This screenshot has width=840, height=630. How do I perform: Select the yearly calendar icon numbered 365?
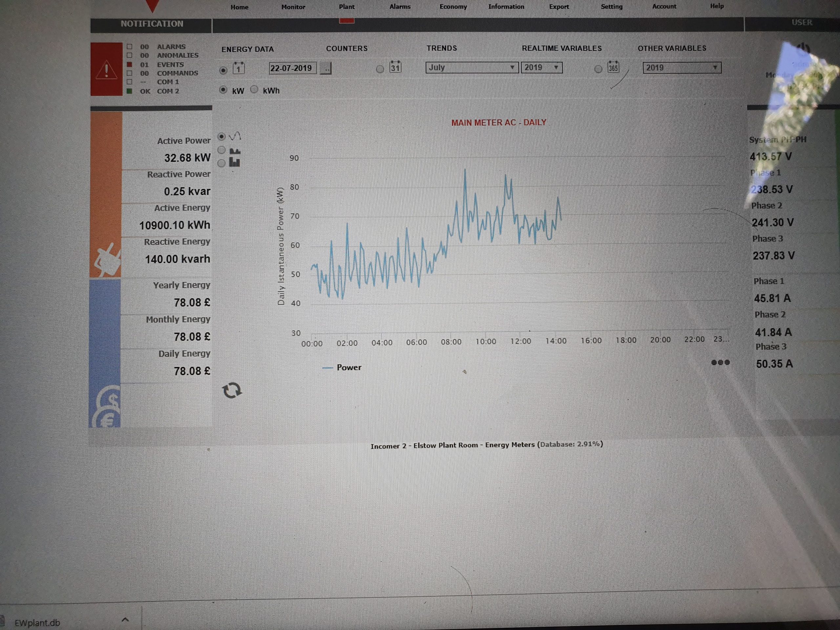click(613, 67)
